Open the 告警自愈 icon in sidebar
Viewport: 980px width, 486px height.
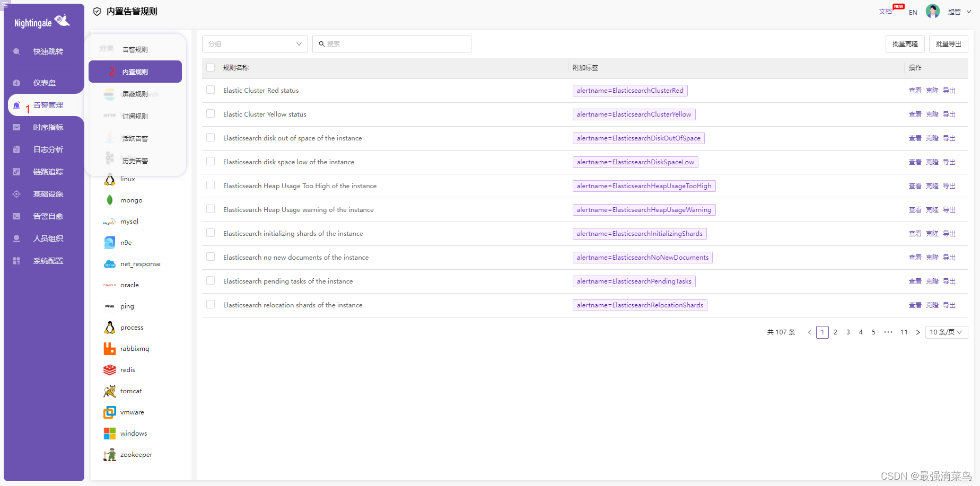click(x=16, y=216)
